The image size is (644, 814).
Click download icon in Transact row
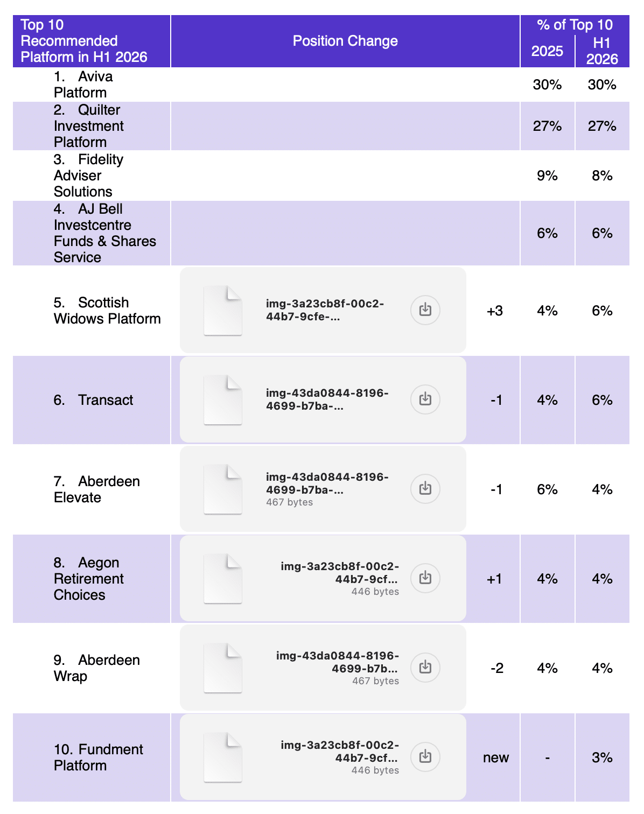[425, 399]
